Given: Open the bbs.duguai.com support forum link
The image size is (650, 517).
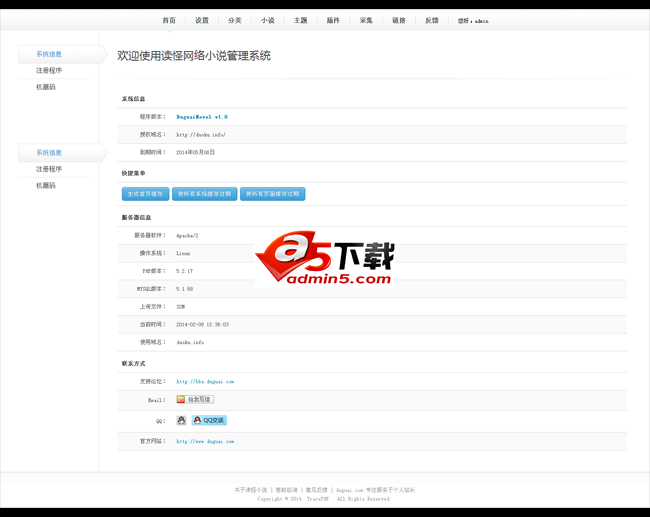Looking at the screenshot, I should point(205,382).
